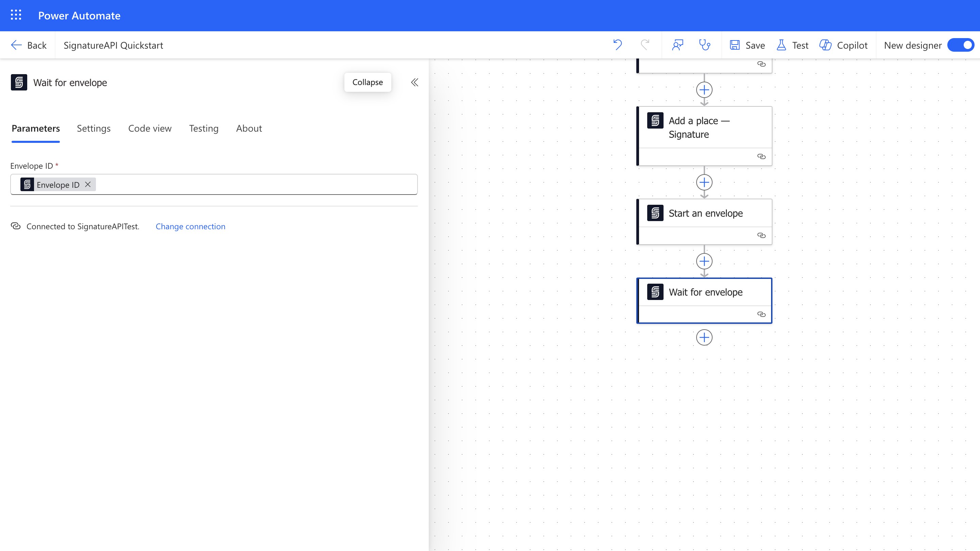Open the Code view tab
Image resolution: width=980 pixels, height=551 pixels.
click(x=150, y=129)
